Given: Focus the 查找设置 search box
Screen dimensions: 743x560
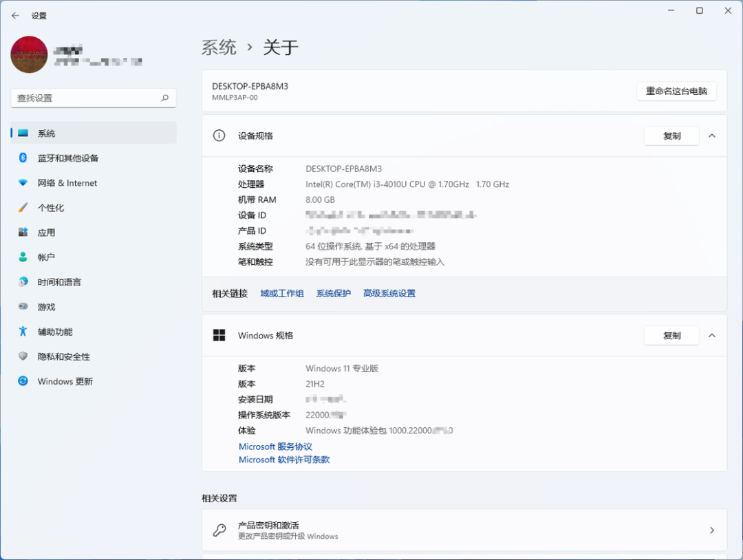Looking at the screenshot, I should pyautogui.click(x=94, y=98).
